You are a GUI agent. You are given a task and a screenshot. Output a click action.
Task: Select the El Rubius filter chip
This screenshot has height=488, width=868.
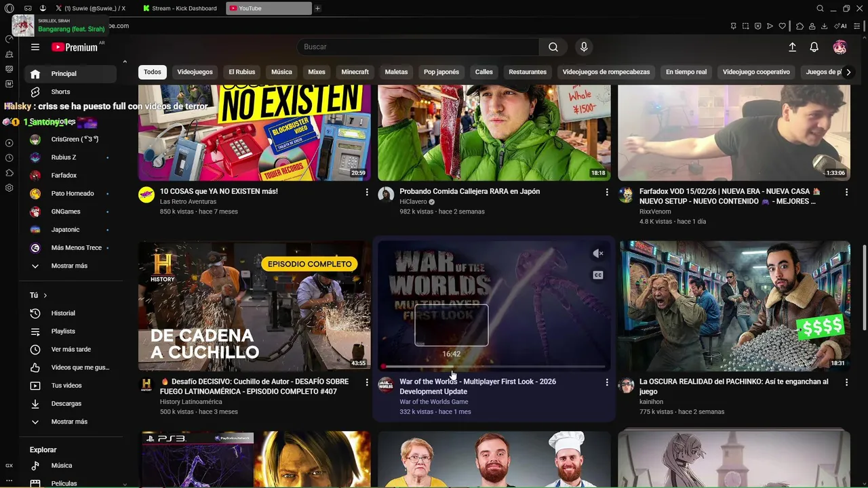242,72
